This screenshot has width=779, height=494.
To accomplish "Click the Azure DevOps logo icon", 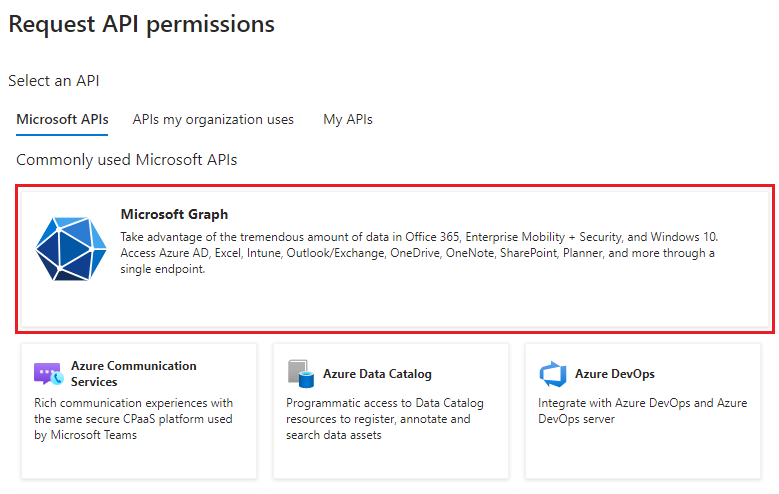I will point(553,374).
